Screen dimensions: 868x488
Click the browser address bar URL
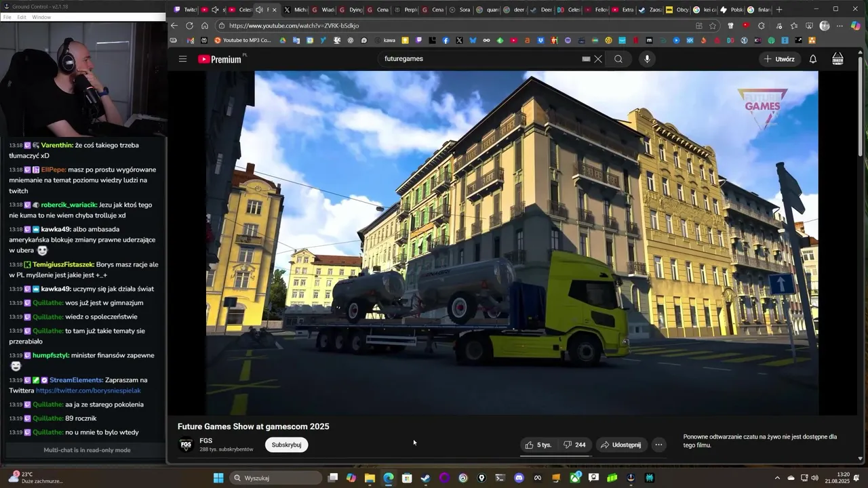tap(294, 26)
